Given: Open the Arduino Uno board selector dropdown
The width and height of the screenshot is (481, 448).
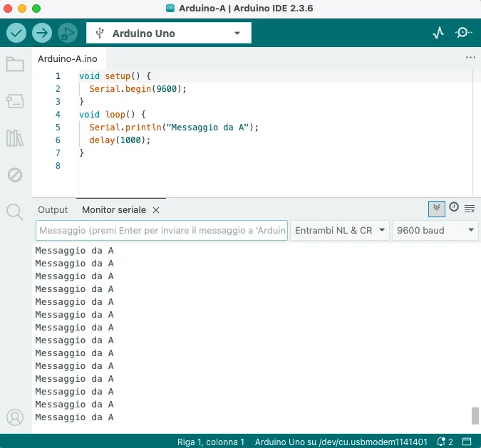Looking at the screenshot, I should click(169, 33).
